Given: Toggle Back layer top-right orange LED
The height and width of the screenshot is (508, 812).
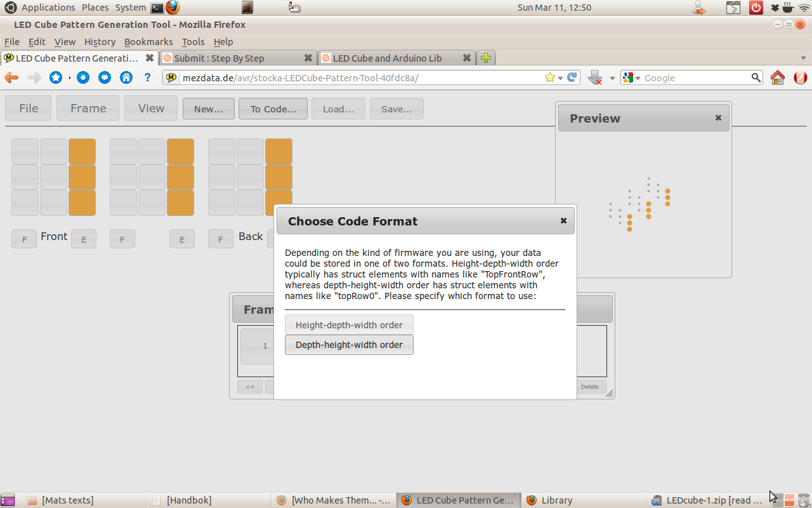Looking at the screenshot, I should click(278, 151).
